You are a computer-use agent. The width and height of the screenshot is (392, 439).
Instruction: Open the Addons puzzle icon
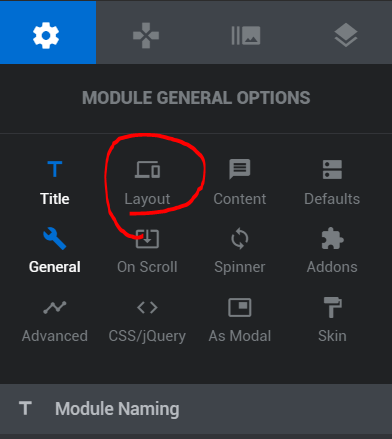(x=332, y=238)
